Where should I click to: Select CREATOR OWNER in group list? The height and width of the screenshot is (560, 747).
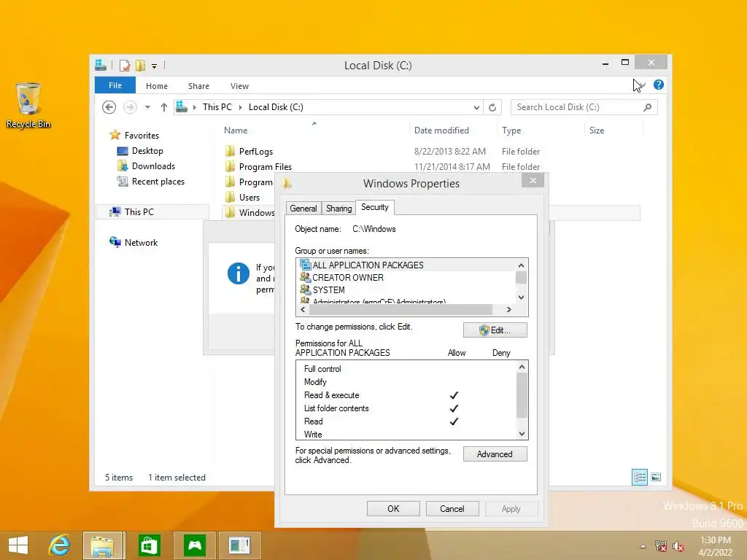tap(348, 278)
